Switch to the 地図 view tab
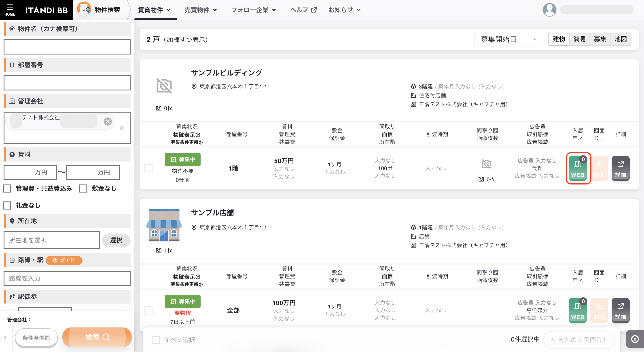Viewport: 644px width, 352px height. tap(621, 39)
